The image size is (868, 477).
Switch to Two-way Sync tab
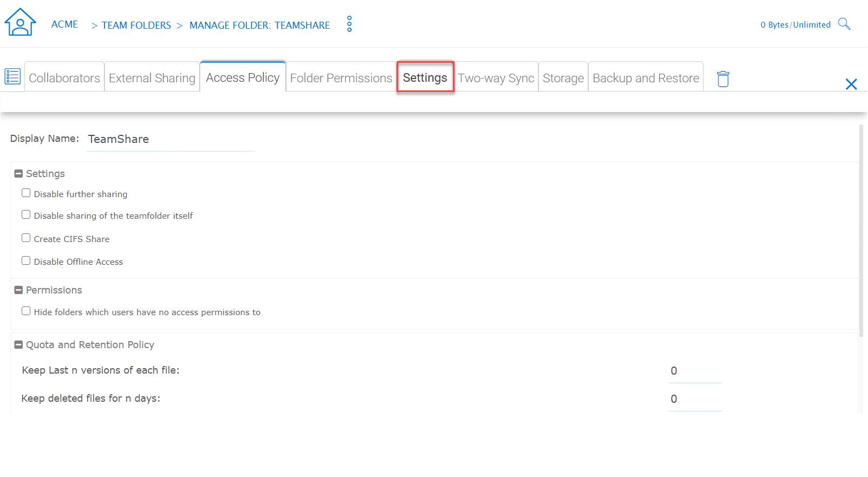point(496,78)
